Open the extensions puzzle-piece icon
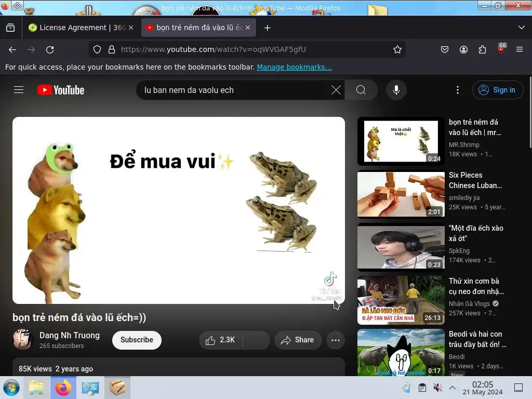Screen dimensions: 532x399 [482, 49]
